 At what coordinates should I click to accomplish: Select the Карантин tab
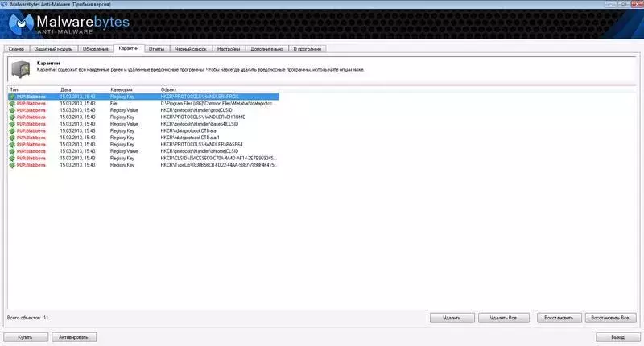pyautogui.click(x=129, y=48)
